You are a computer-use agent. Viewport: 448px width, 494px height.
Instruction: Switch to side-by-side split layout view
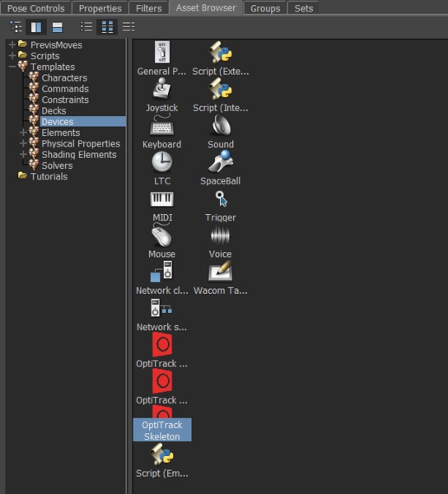36,27
